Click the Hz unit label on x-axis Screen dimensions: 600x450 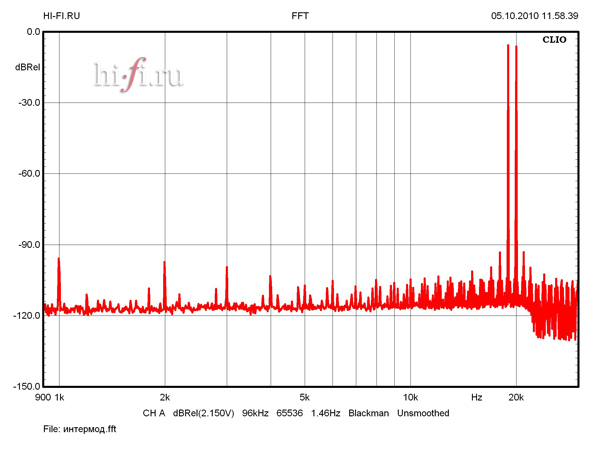coord(477,397)
